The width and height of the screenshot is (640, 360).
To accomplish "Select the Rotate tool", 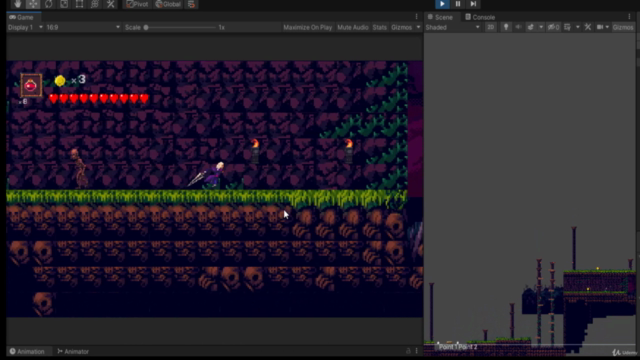I will [x=48, y=4].
